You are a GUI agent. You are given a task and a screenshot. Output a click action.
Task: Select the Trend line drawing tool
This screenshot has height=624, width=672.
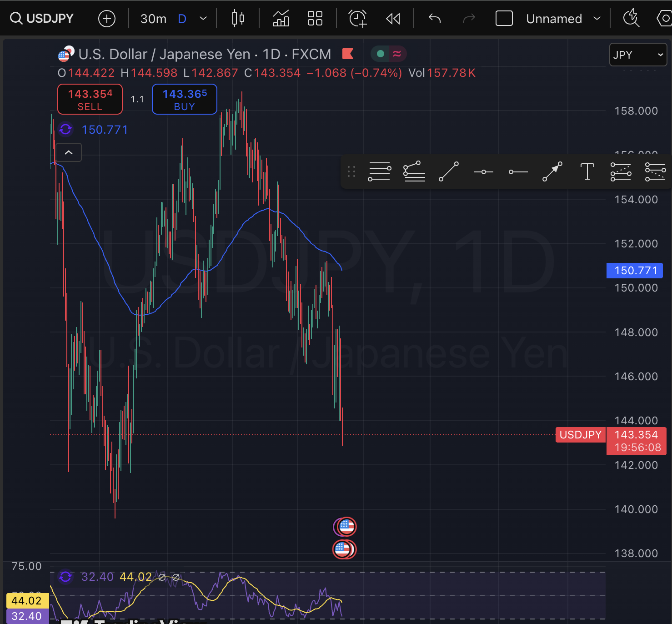click(x=449, y=171)
